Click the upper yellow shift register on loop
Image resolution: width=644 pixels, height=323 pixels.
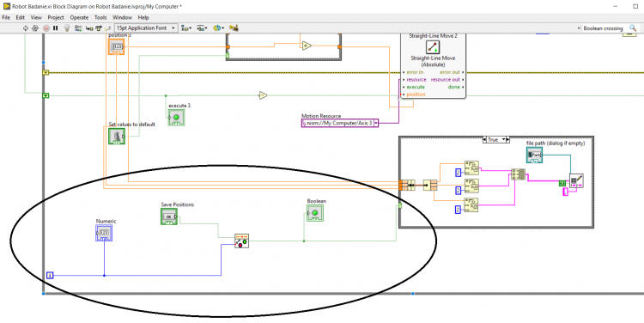click(x=46, y=72)
